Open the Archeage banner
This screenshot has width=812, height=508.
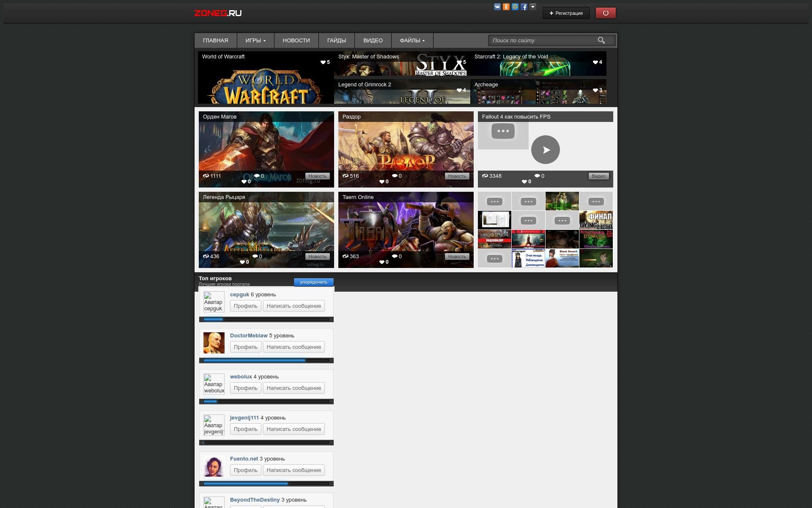538,91
